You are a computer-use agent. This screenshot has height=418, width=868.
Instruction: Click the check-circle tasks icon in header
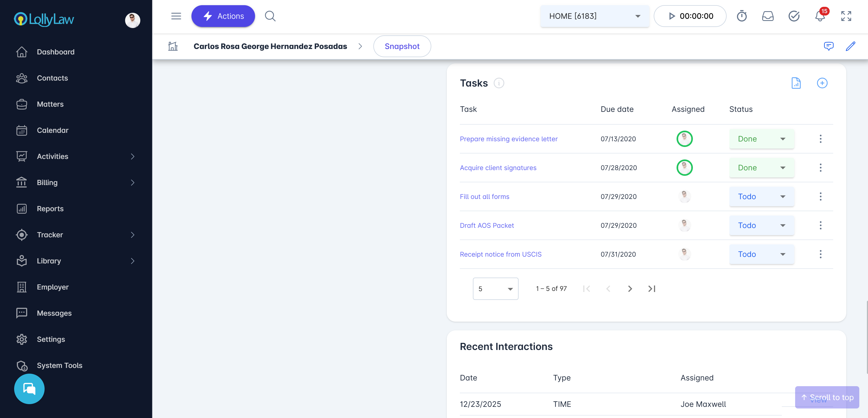[794, 16]
